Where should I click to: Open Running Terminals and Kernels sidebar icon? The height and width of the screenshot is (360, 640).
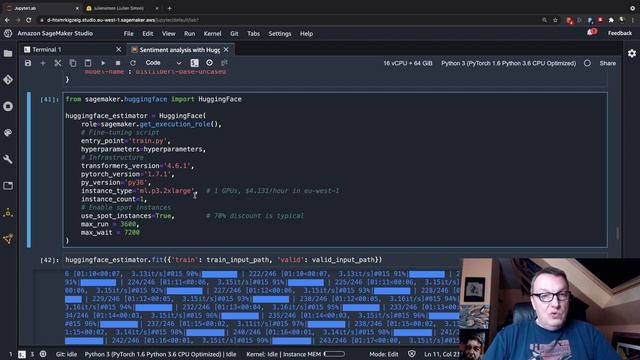pyautogui.click(x=8, y=107)
